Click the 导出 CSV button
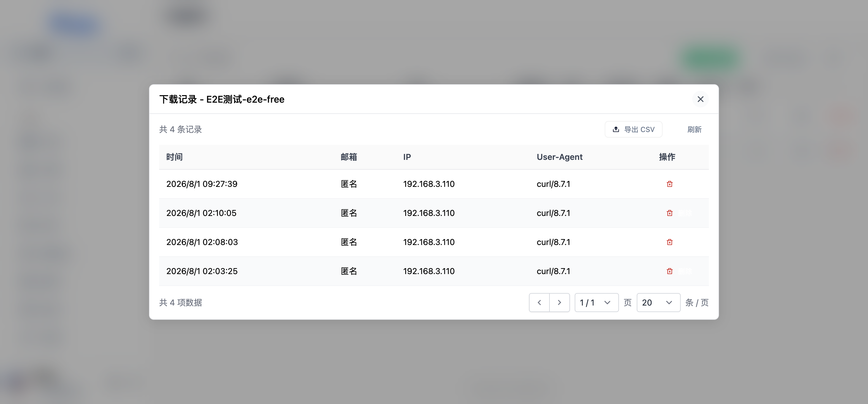 (x=633, y=129)
